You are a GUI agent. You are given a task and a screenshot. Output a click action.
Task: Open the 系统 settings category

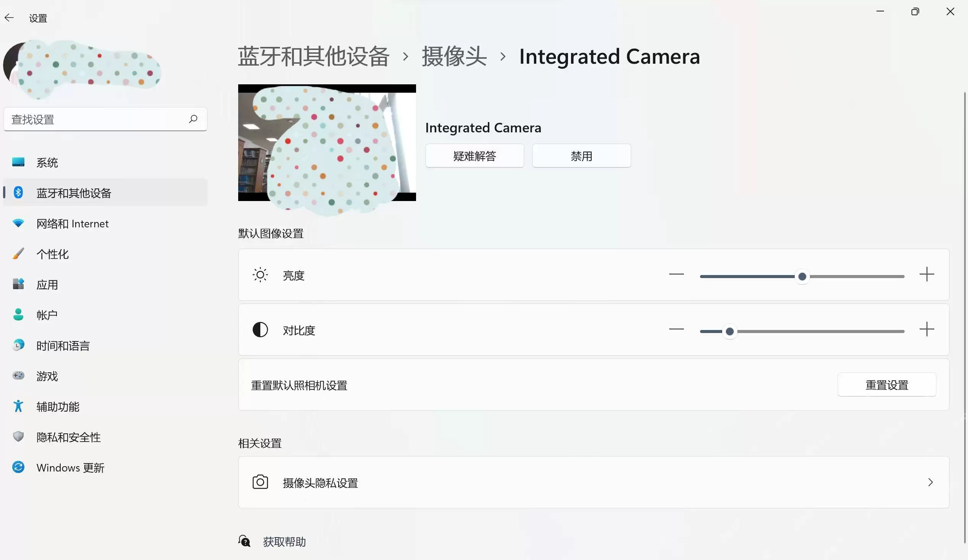pyautogui.click(x=105, y=163)
